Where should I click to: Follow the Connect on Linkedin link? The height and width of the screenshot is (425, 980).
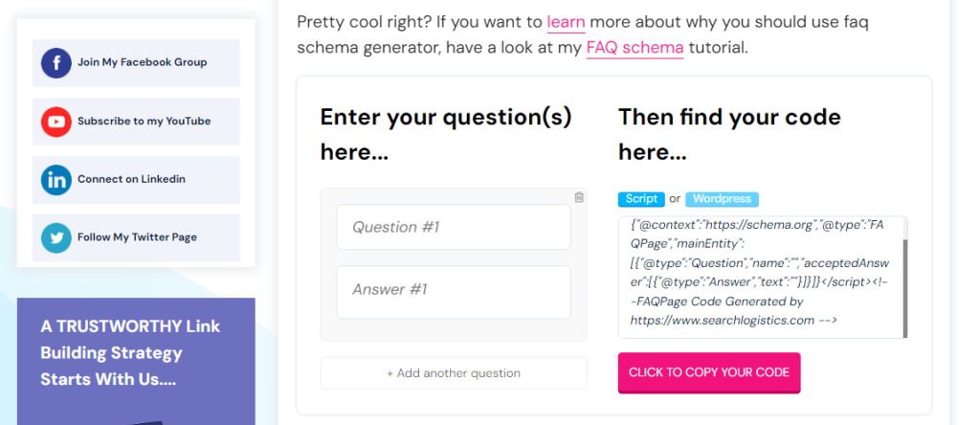pos(136,180)
